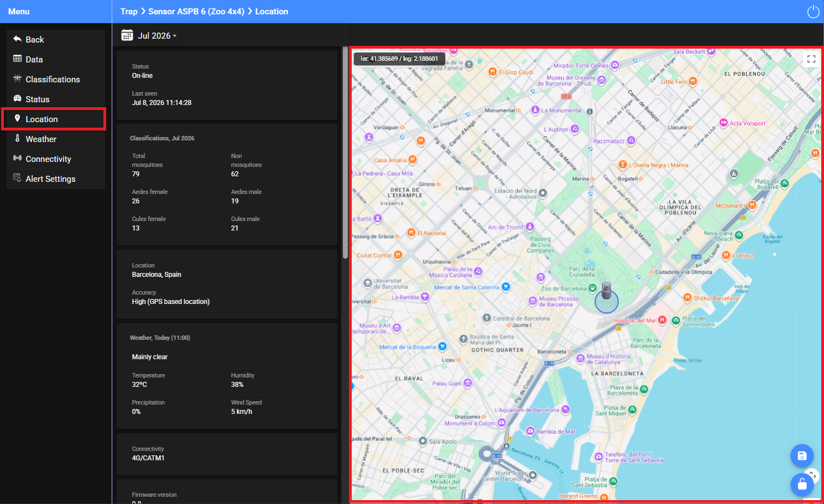The height and width of the screenshot is (504, 824).
Task: Click the Palau Güell map pin
Action: click(467, 383)
